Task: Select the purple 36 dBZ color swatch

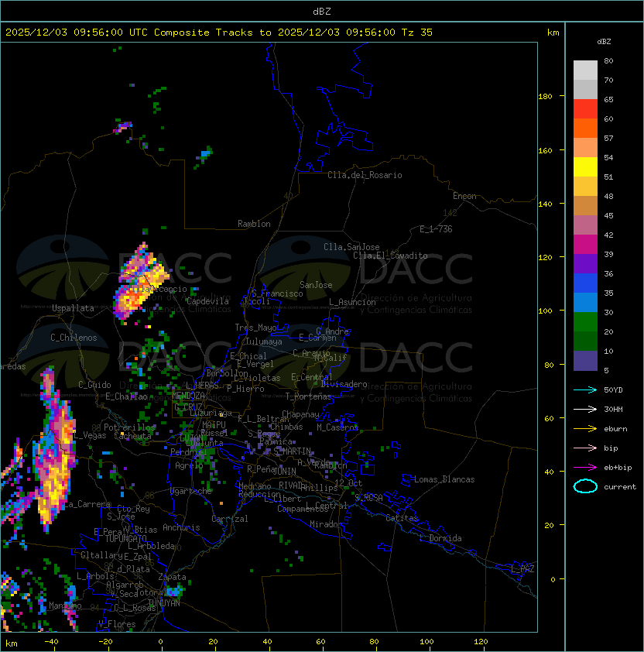Action: pos(585,264)
